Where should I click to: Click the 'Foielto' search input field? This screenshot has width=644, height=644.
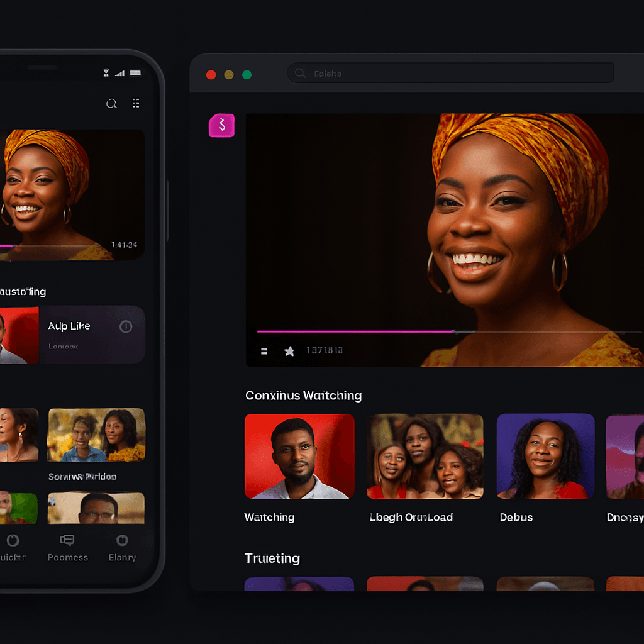point(450,73)
